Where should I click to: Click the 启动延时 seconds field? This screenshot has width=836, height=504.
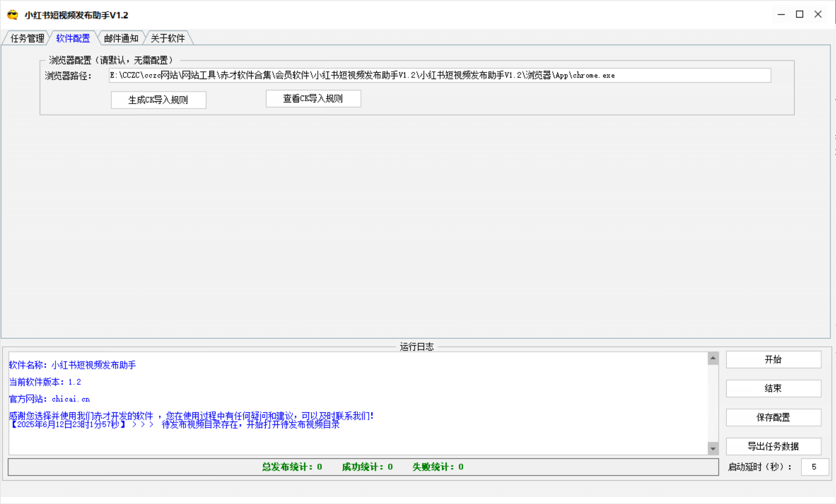click(x=815, y=467)
